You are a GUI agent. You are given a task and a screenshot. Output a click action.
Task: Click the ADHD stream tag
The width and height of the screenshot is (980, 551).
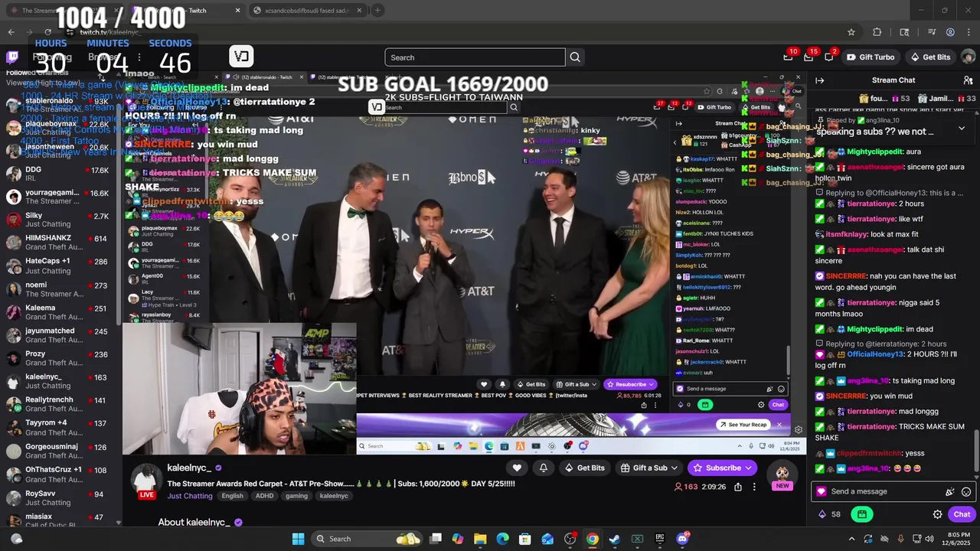(x=264, y=496)
